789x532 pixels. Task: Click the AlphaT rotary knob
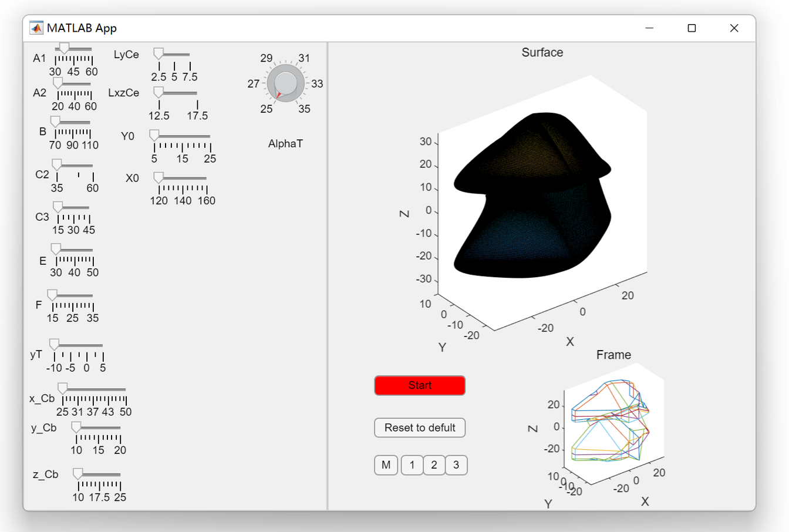285,83
